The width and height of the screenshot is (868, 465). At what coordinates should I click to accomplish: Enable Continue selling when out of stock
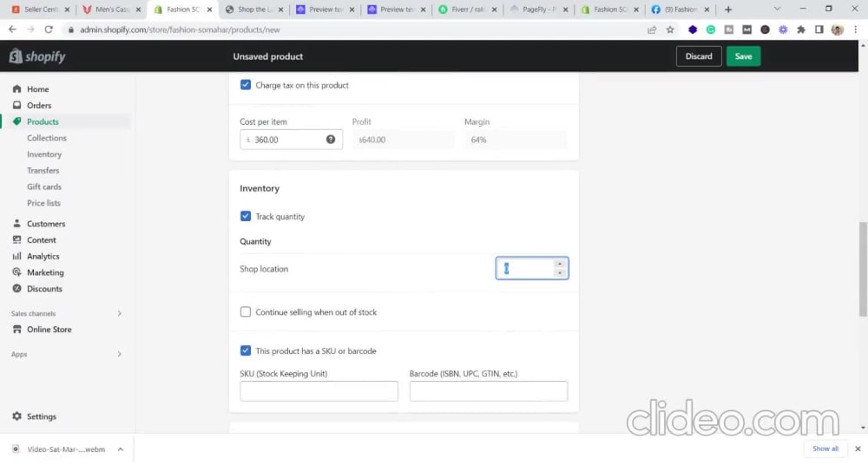pyautogui.click(x=246, y=312)
